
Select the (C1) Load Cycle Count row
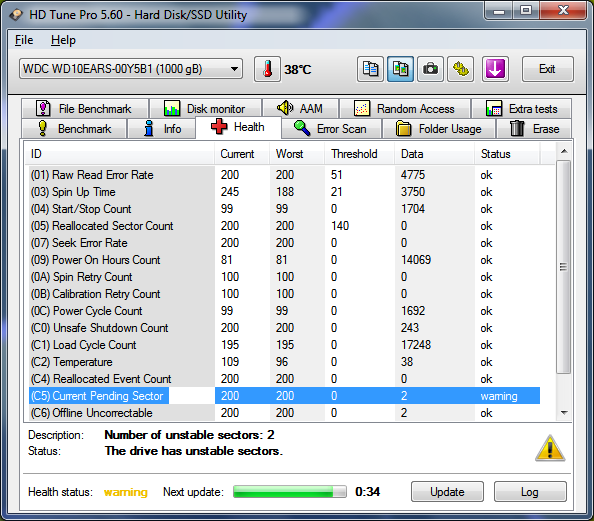click(284, 345)
